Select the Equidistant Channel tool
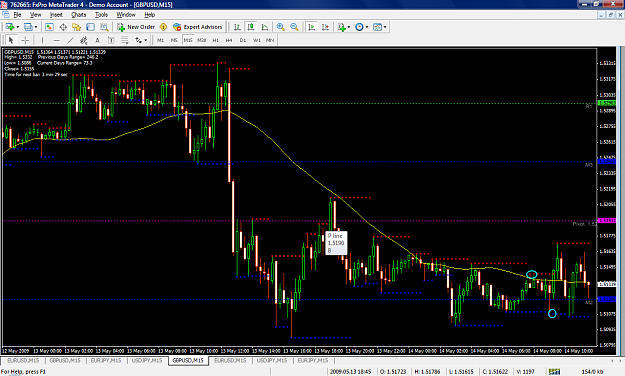625x376 pixels. pos(84,40)
